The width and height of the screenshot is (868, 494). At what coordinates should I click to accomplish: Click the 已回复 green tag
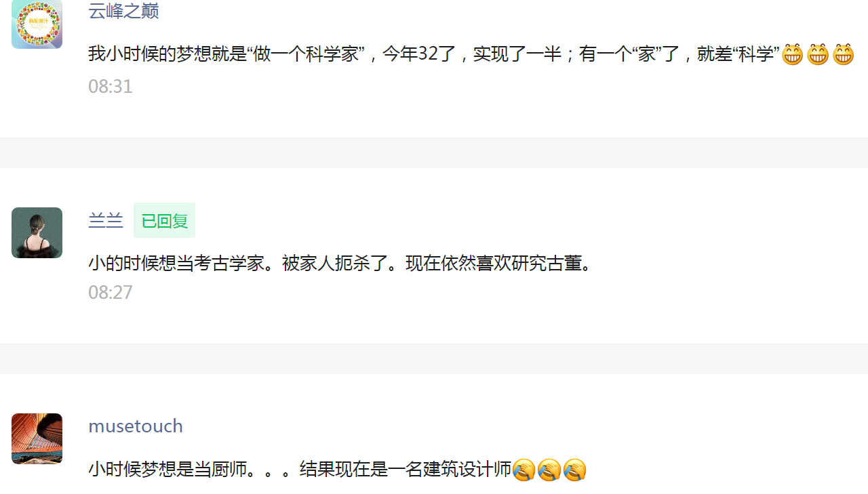point(164,220)
